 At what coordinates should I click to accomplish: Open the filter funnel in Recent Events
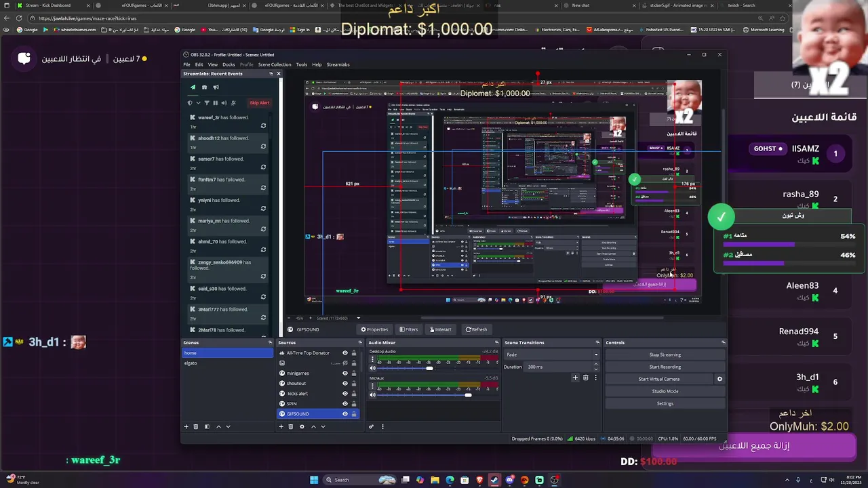(207, 103)
